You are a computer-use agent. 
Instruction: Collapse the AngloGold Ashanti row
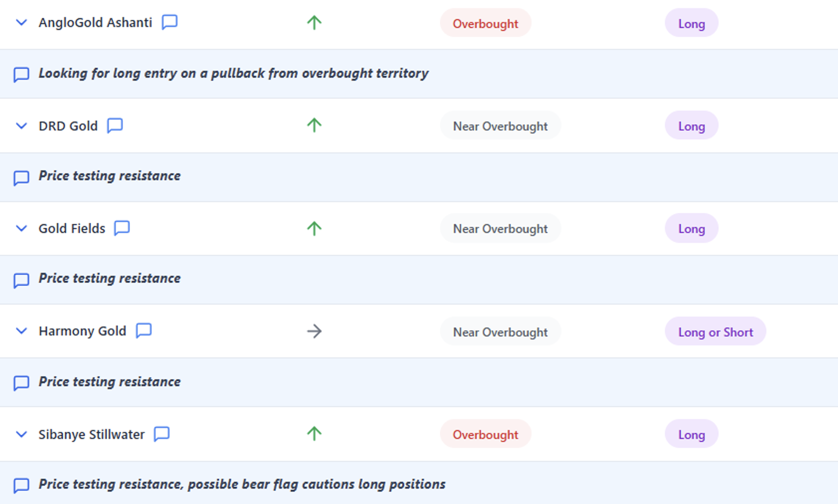[21, 23]
